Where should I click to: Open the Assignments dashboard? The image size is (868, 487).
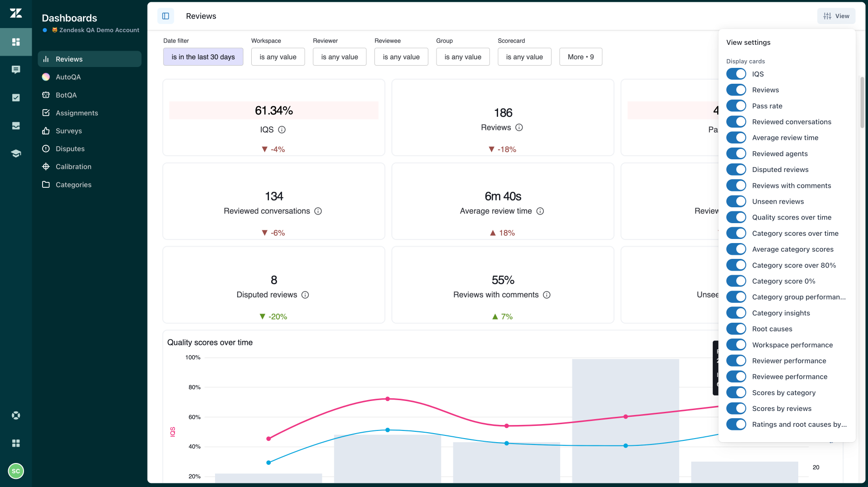(90, 113)
